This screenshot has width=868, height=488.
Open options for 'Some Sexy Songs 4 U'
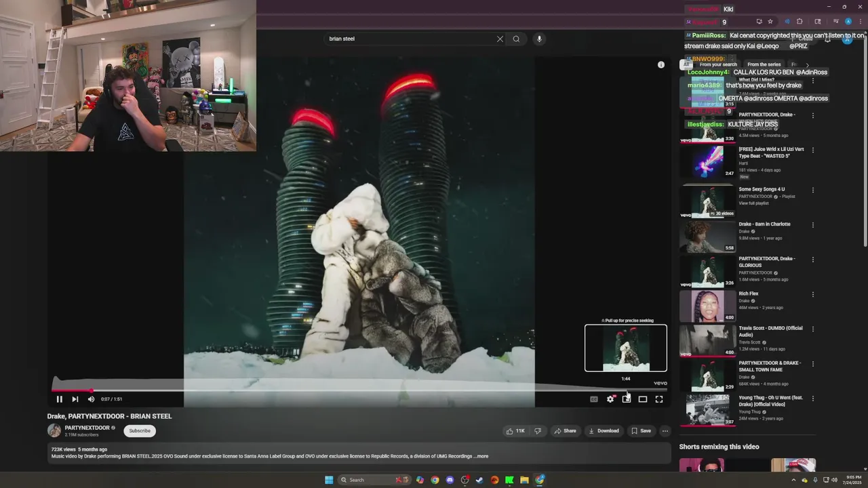(813, 190)
